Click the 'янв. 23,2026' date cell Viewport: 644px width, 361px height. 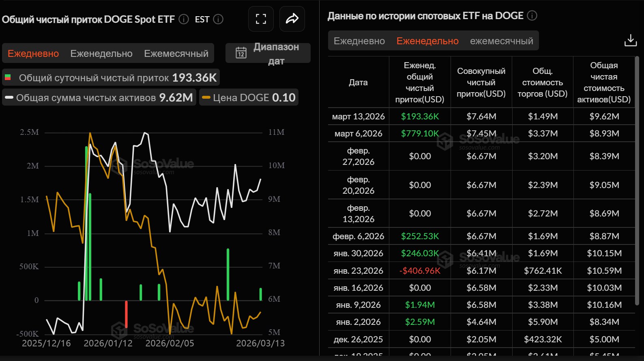[x=358, y=271]
